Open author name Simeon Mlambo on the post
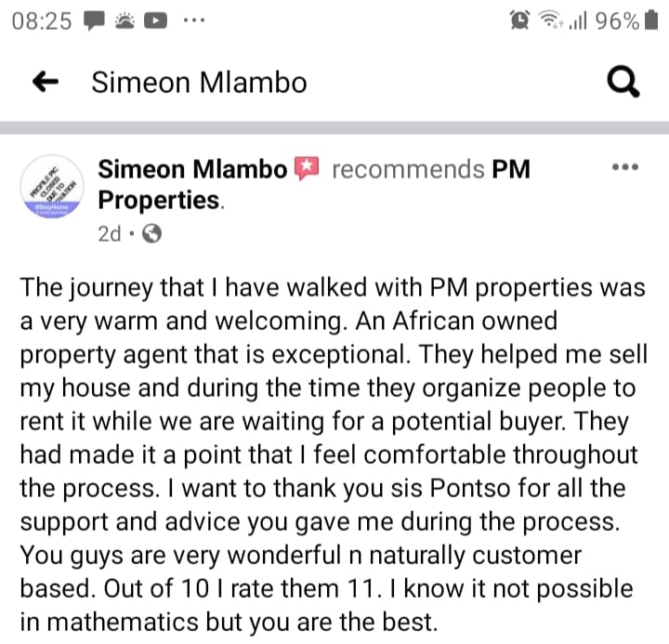Screen dimensions: 669x644 (193, 169)
